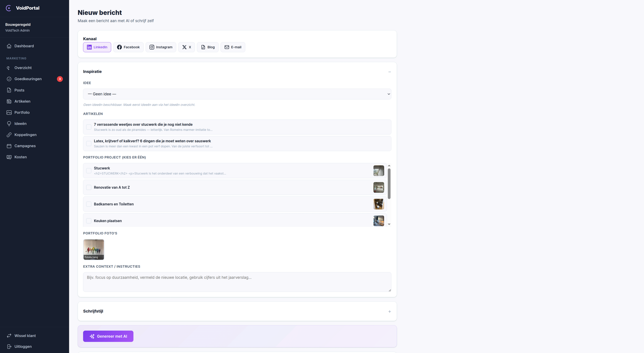Click the Dashboard home icon

pos(9,46)
